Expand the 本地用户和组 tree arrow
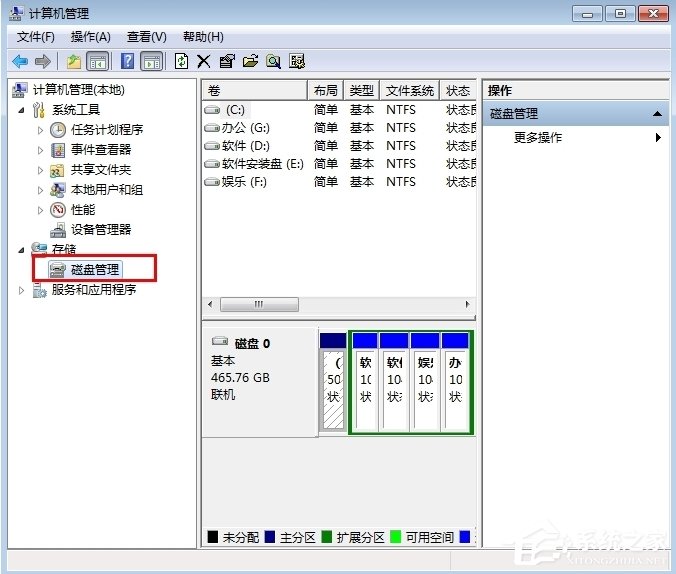Viewport: 676px width, 574px height. (40, 190)
